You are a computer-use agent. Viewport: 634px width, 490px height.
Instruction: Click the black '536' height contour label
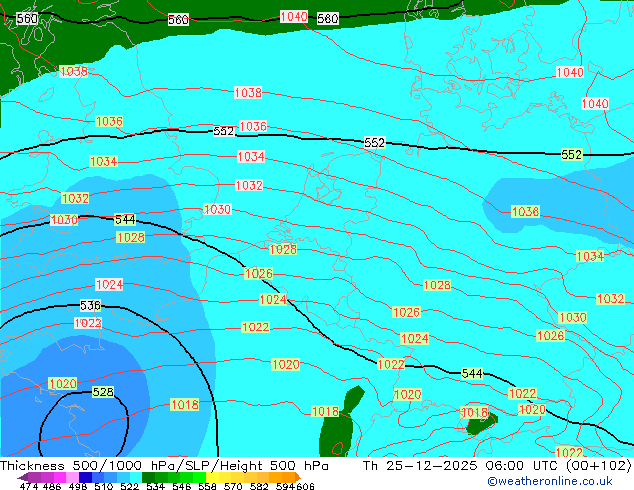[90, 305]
